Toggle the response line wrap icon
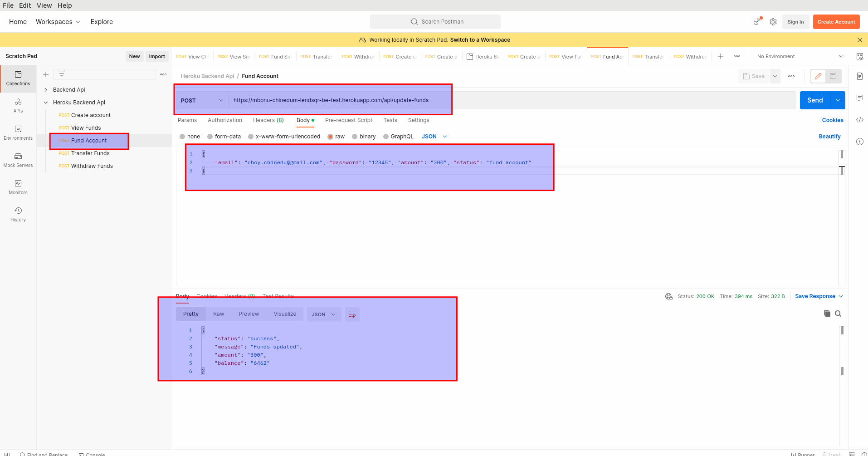 352,314
